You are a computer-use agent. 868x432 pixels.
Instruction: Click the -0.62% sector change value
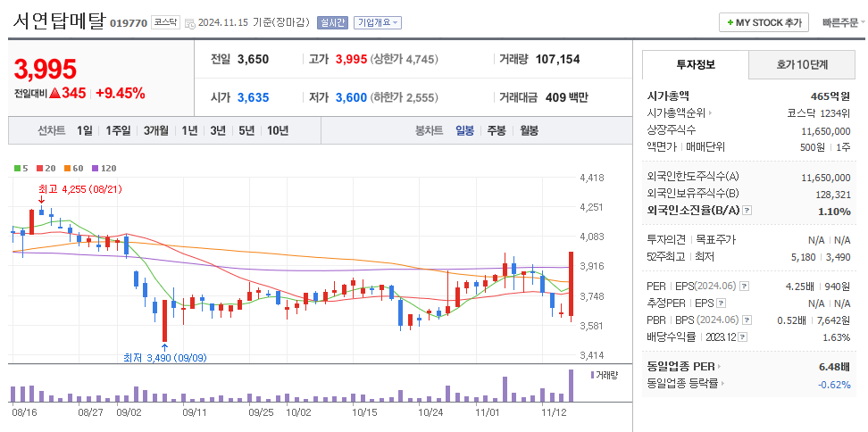(834, 384)
